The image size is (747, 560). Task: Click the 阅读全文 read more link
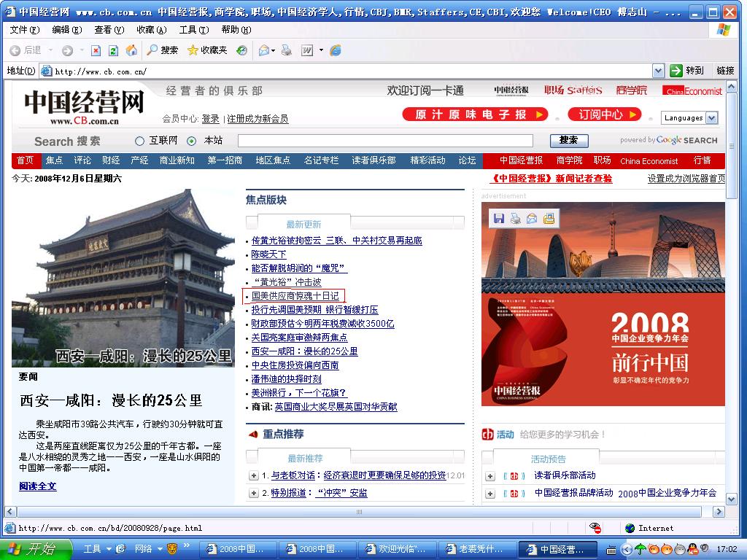38,486
